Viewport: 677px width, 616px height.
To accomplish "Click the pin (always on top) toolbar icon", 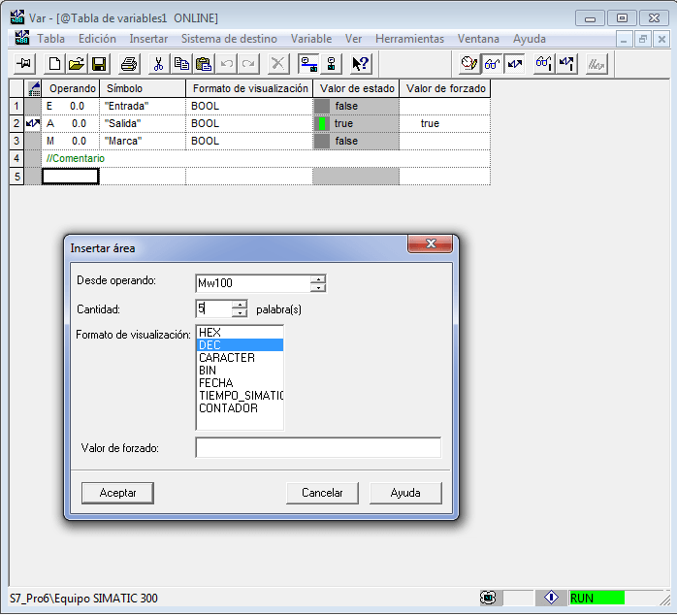I will pos(23,64).
